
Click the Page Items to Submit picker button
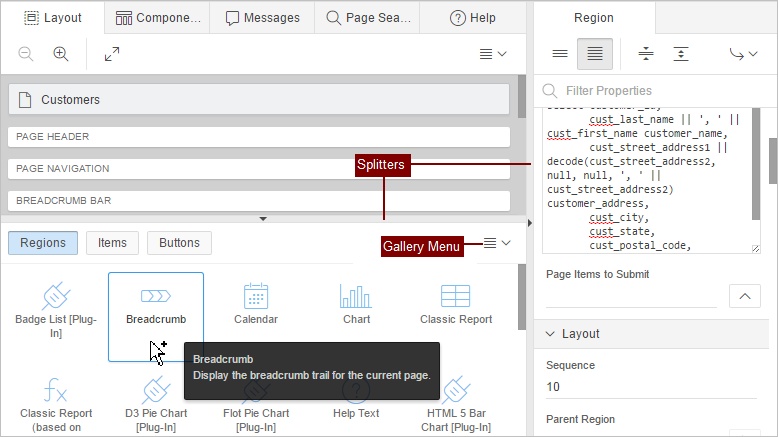743,295
